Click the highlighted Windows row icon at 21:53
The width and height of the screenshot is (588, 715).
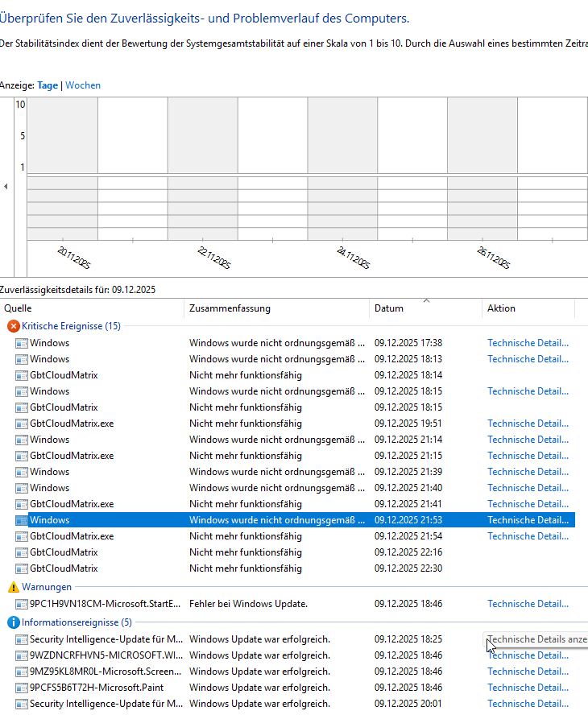pyautogui.click(x=22, y=520)
